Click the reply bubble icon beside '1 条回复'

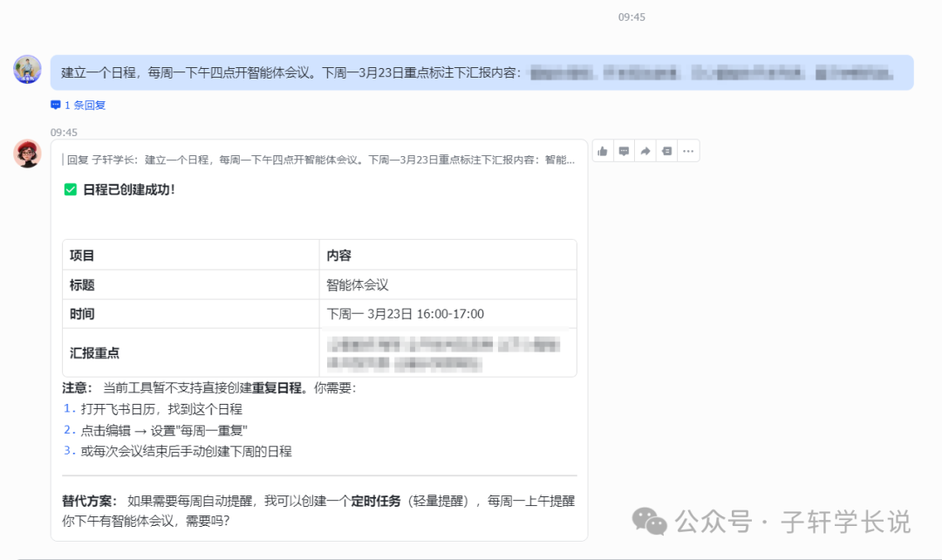(55, 106)
